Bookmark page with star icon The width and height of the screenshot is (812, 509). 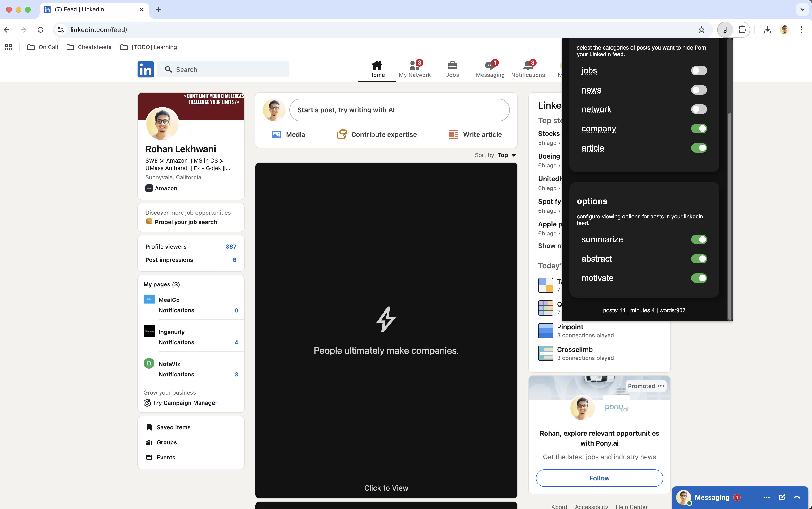(x=701, y=30)
